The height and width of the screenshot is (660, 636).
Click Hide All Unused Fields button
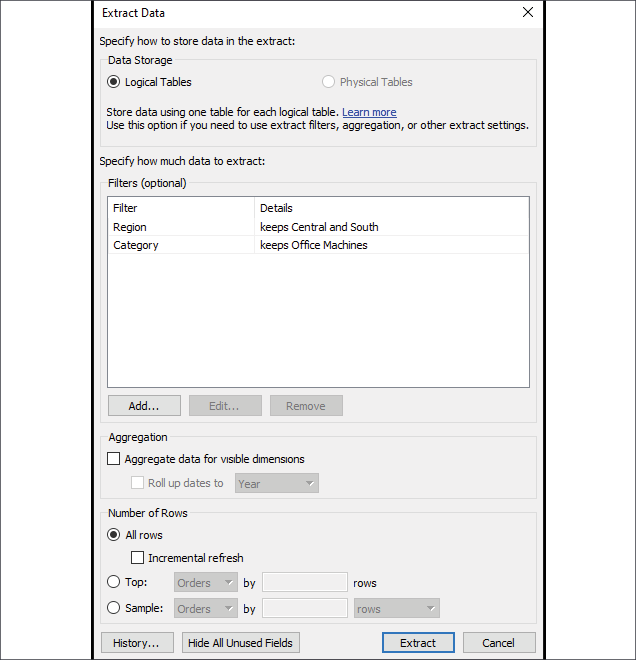click(241, 643)
